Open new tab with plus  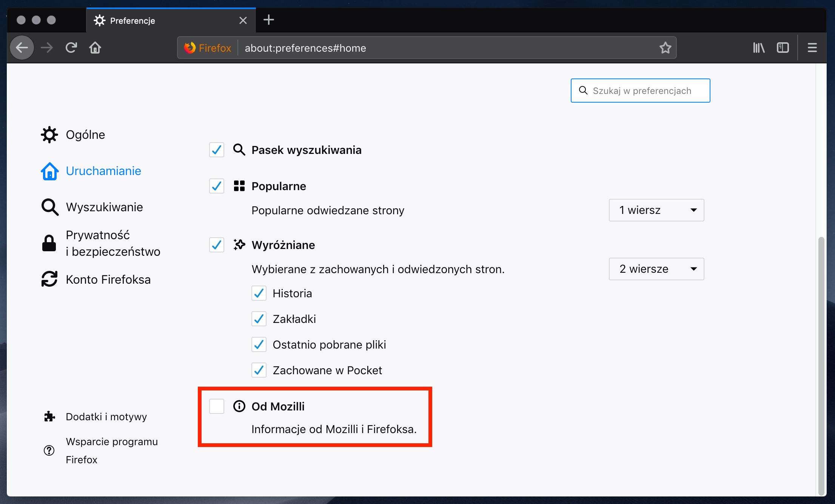268,20
